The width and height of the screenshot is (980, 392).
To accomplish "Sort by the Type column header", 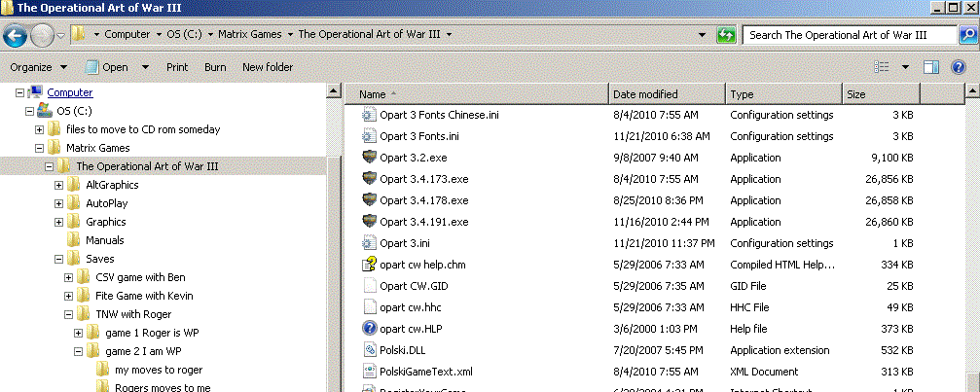I will (783, 94).
